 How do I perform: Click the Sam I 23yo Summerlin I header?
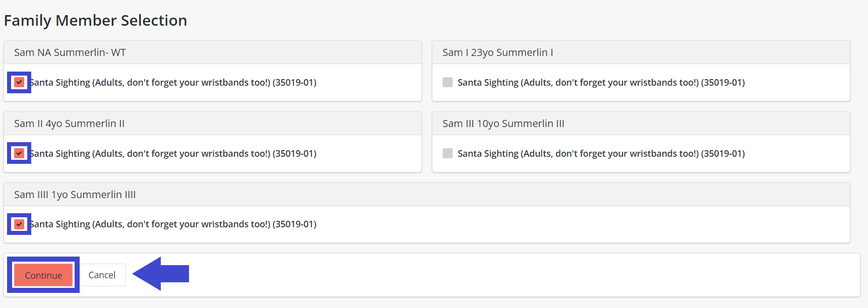click(x=498, y=52)
